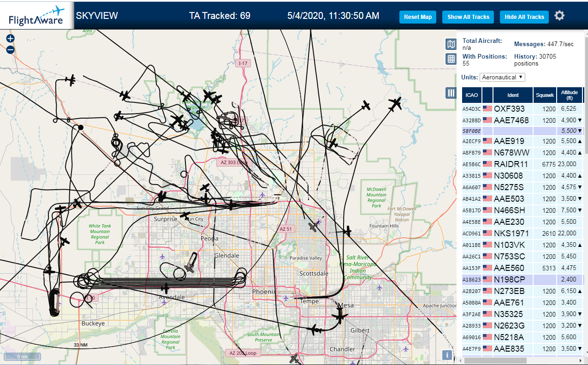Click altitude 22,000 in NKS1971 row
Viewport: 588px width, 365px height.
(x=568, y=233)
